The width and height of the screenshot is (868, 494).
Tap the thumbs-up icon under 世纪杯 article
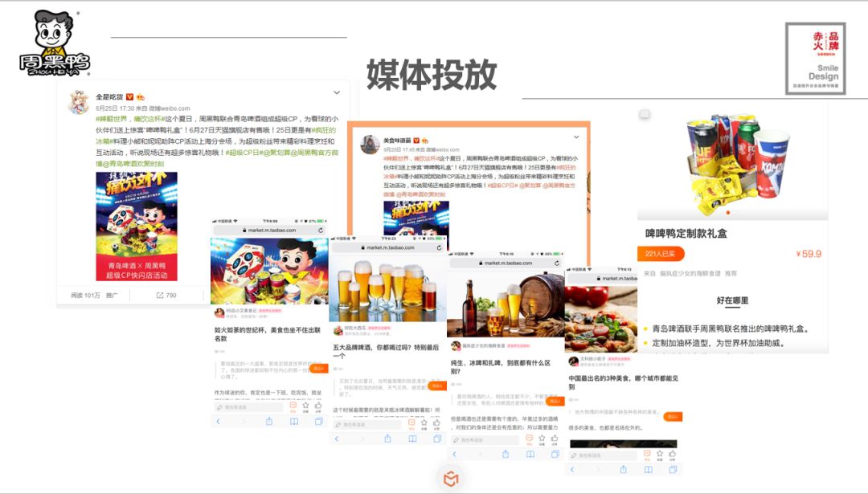[x=318, y=406]
